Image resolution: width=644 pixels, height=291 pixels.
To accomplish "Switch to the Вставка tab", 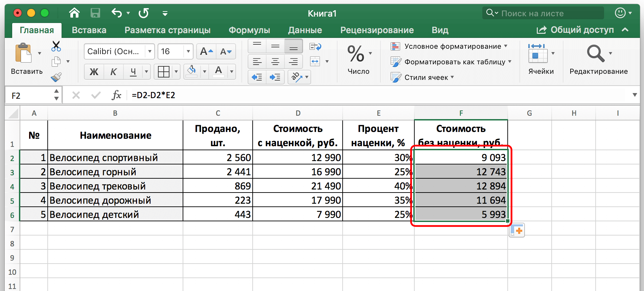I will [x=89, y=30].
